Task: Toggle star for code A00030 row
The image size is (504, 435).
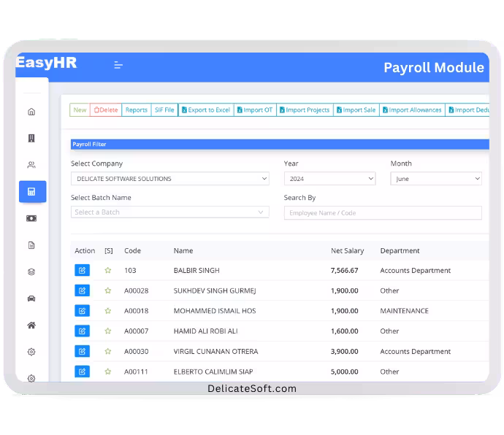Action: click(x=108, y=351)
